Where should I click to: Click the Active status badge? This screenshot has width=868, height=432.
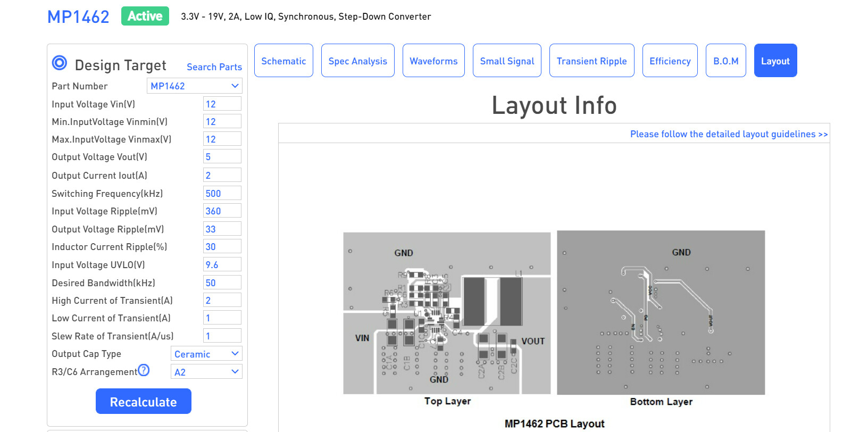pyautogui.click(x=145, y=16)
